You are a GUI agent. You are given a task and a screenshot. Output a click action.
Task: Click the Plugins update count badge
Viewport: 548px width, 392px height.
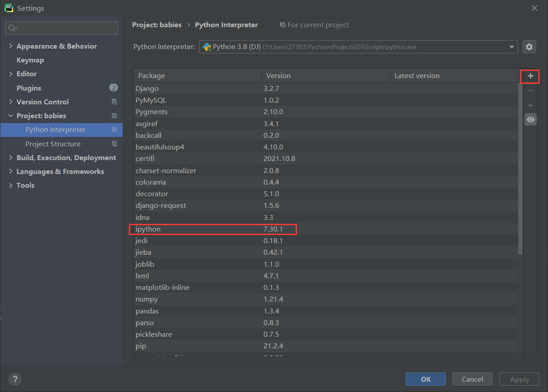114,88
